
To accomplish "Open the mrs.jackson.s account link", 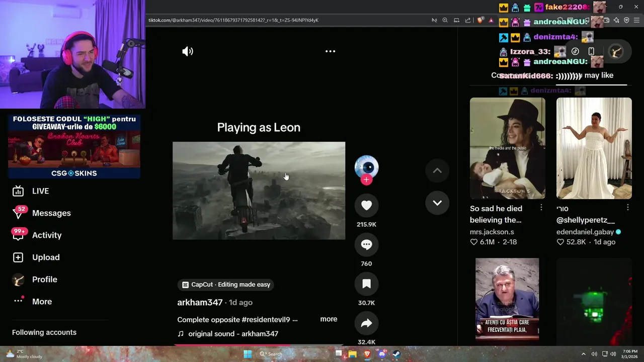I will (x=492, y=232).
